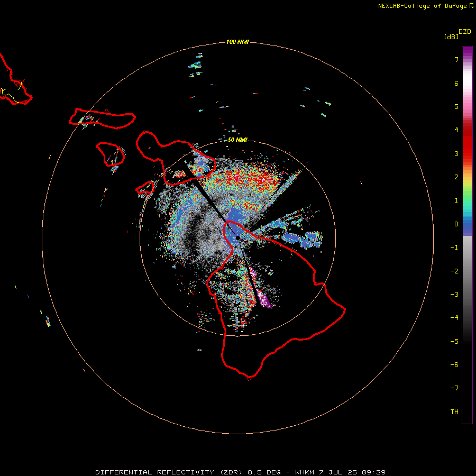
Task: Click the 6 value on color scale
Action: pyautogui.click(x=456, y=83)
